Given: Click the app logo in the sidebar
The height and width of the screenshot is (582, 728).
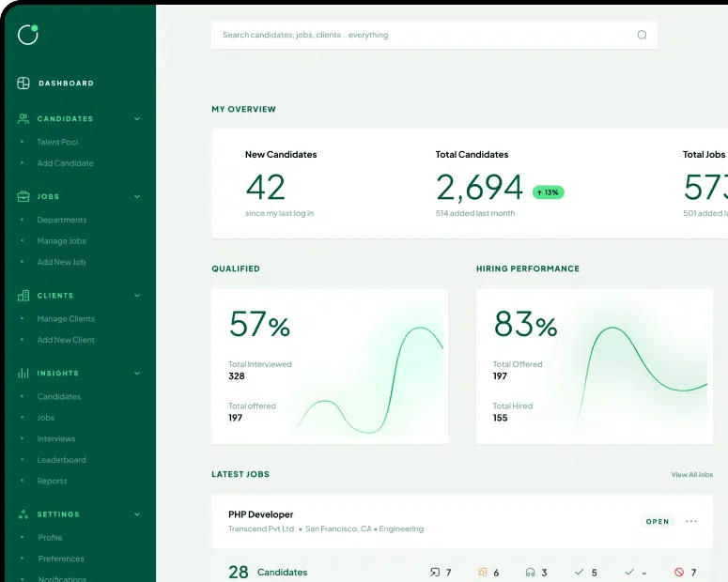Looking at the screenshot, I should point(28,34).
